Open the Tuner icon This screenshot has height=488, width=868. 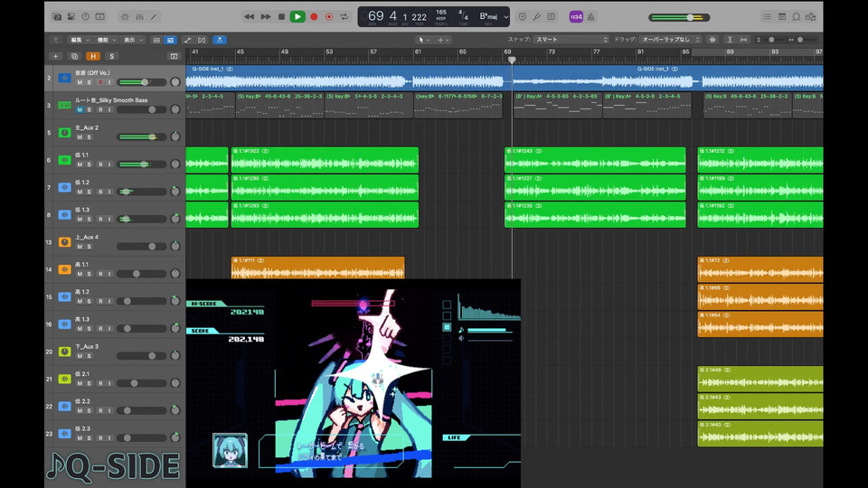(x=536, y=16)
